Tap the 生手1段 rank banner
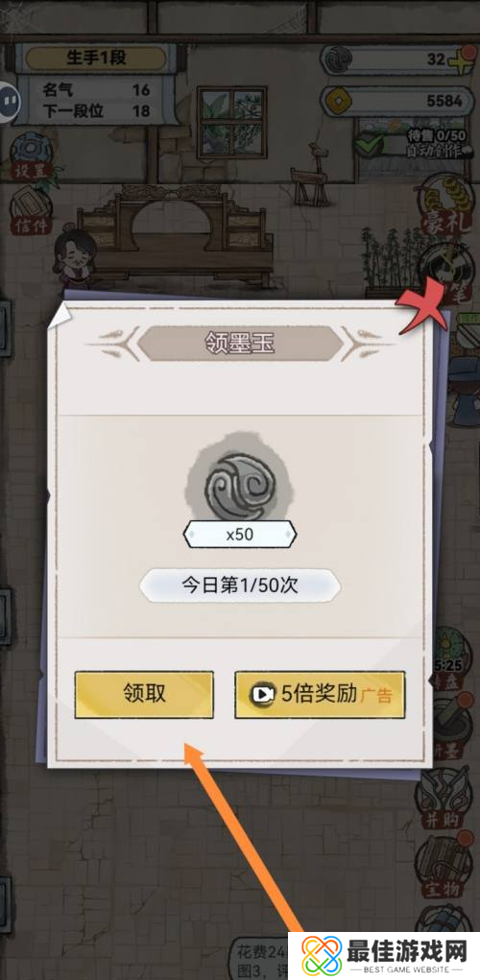This screenshot has height=980, width=480. (98, 59)
